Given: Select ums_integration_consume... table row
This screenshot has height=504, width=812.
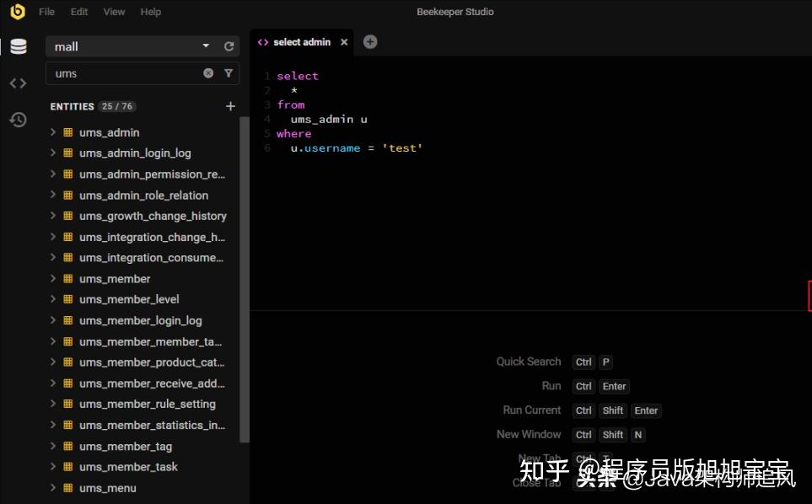Looking at the screenshot, I should coord(143,258).
